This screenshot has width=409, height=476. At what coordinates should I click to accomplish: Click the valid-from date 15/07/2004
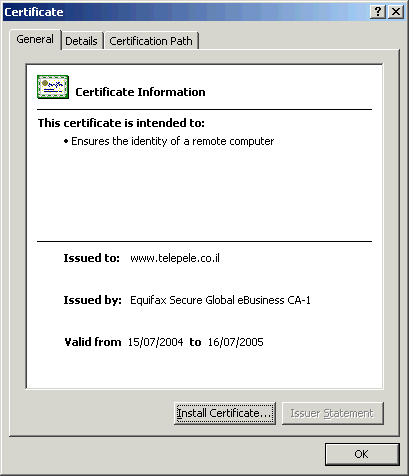coord(156,342)
